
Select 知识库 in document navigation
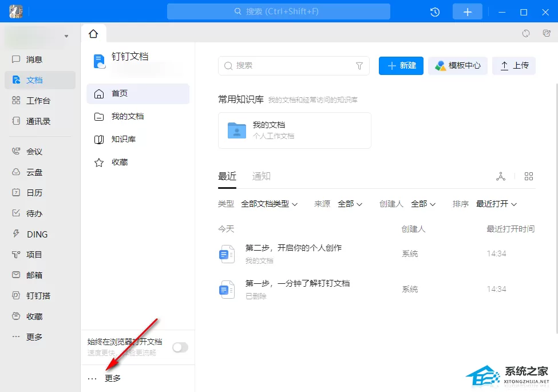point(138,139)
